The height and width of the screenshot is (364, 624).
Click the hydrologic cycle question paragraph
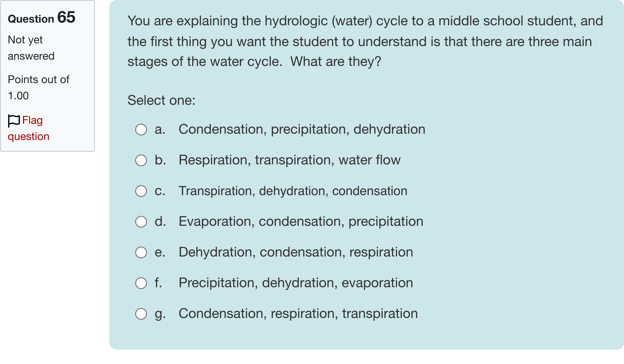point(365,41)
